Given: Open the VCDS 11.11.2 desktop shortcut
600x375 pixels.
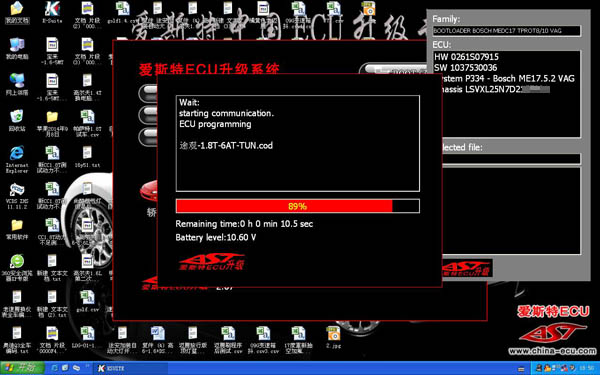Looking at the screenshot, I should pyautogui.click(x=17, y=196).
